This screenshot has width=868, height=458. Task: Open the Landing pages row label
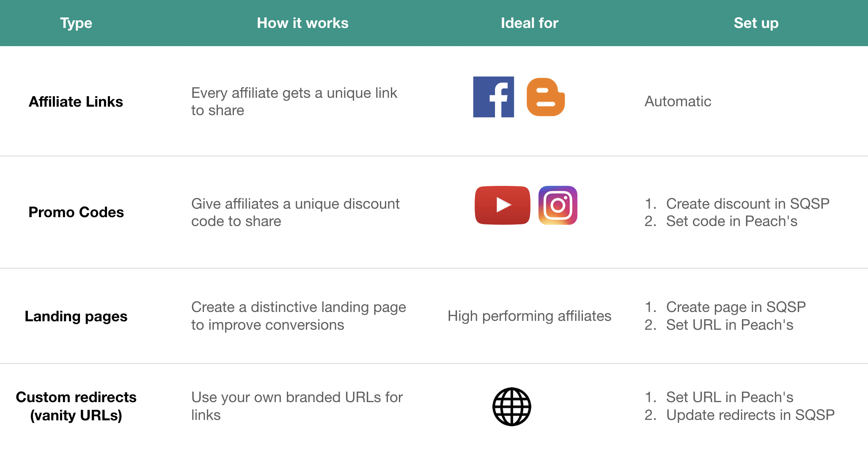coord(76,316)
